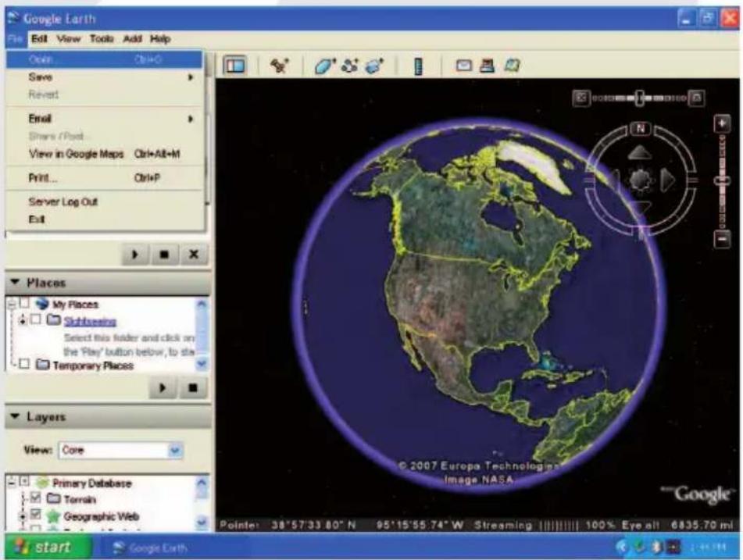Image resolution: width=743 pixels, height=560 pixels.
Task: Click the Sightseeing folder icon
Action: (x=54, y=320)
